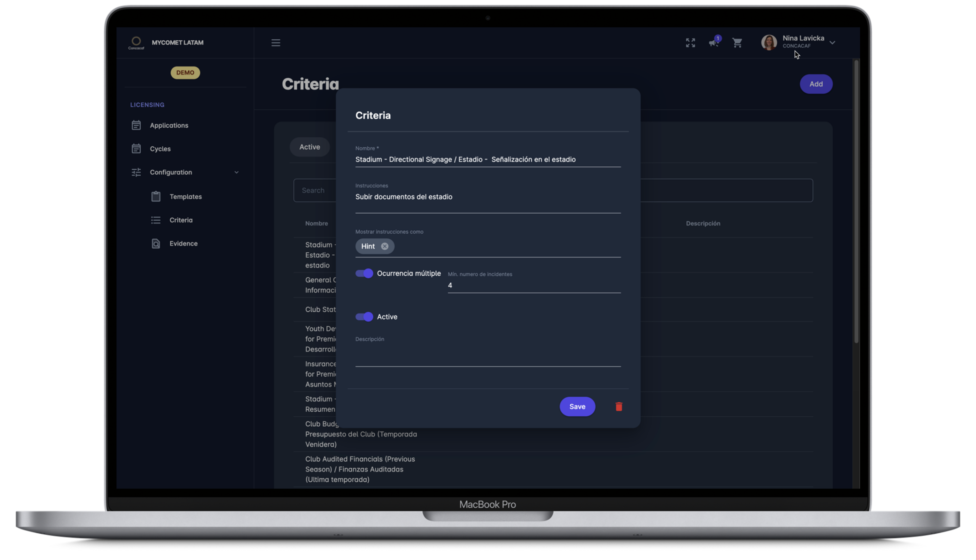The height and width of the screenshot is (560, 976).
Task: Open Mostrar instrucciones como dropdown
Action: [x=500, y=246]
